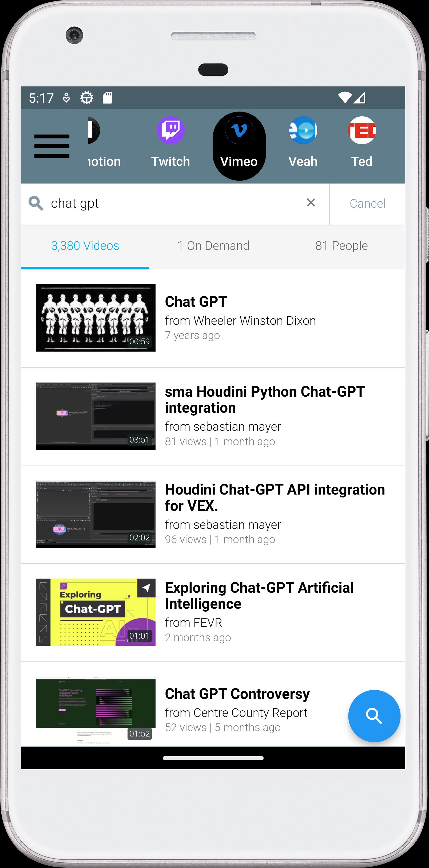Tap the 'Chat GPT' video title
Viewport: 429px width, 868px height.
point(196,302)
